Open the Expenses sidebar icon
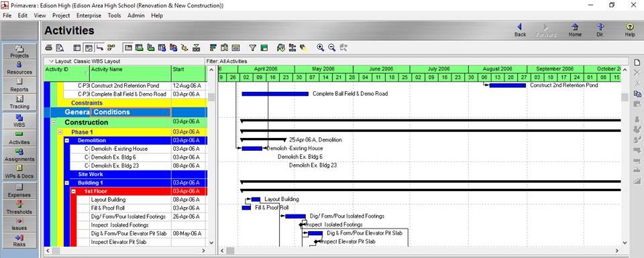This screenshot has height=258, width=644. 19,191
